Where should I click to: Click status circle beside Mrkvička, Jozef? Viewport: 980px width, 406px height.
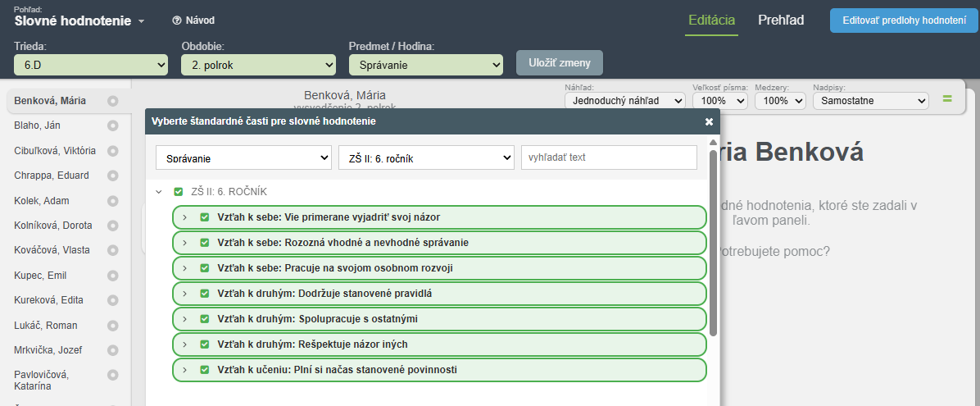pos(112,350)
